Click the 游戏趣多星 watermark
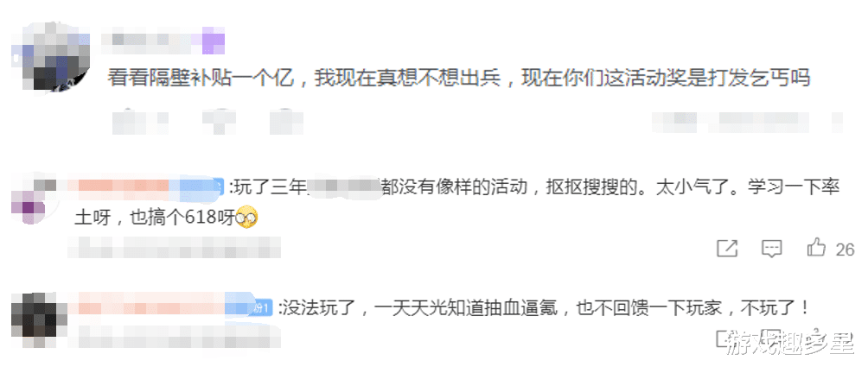 click(x=790, y=342)
